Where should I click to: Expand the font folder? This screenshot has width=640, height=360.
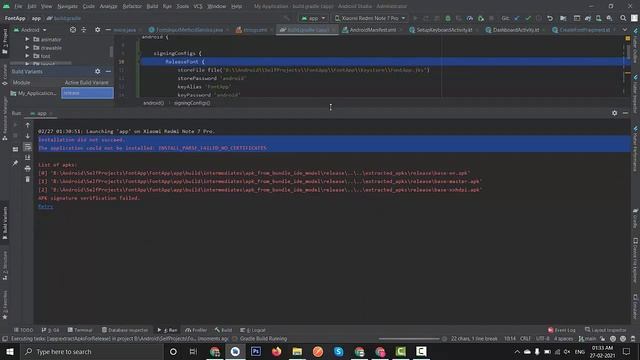click(27, 56)
